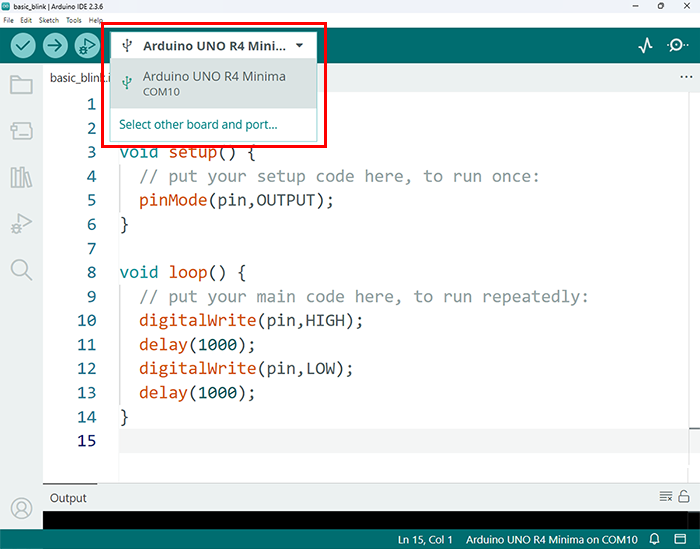
Task: Toggle bottom panel icon in status bar
Action: 680,539
